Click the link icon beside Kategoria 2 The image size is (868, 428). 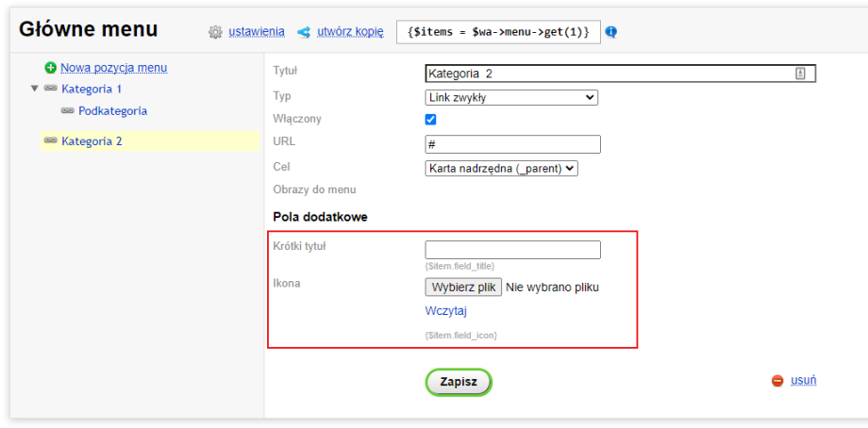pyautogui.click(x=51, y=141)
